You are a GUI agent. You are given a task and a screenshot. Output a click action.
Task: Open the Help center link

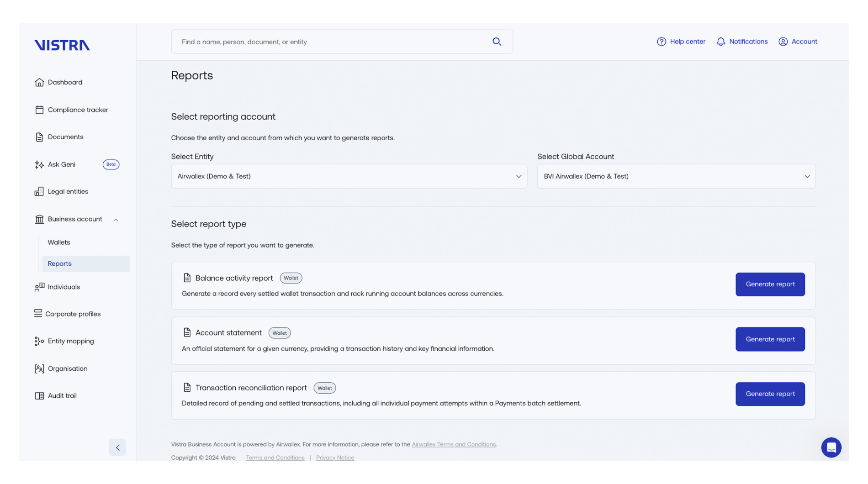pyautogui.click(x=681, y=42)
